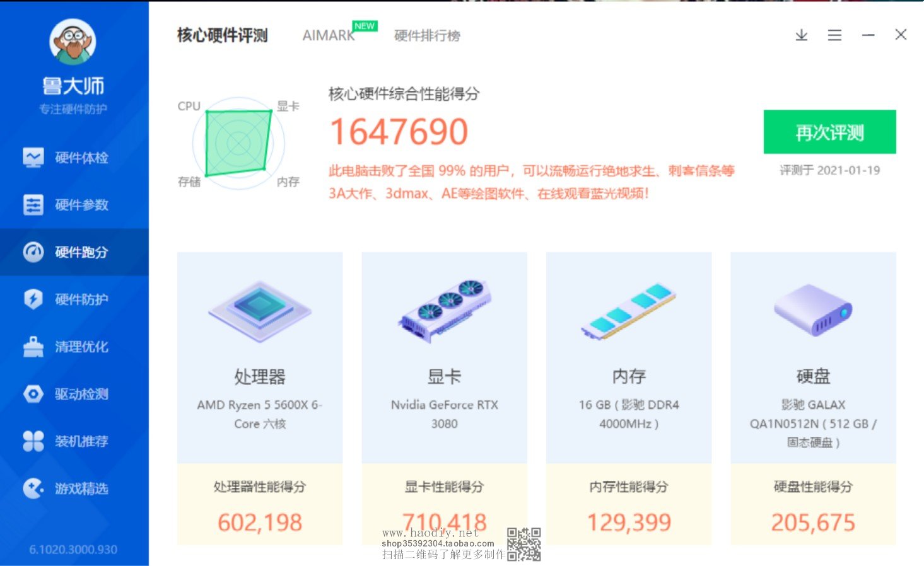Click the 显卡 graphics card image

click(445, 311)
